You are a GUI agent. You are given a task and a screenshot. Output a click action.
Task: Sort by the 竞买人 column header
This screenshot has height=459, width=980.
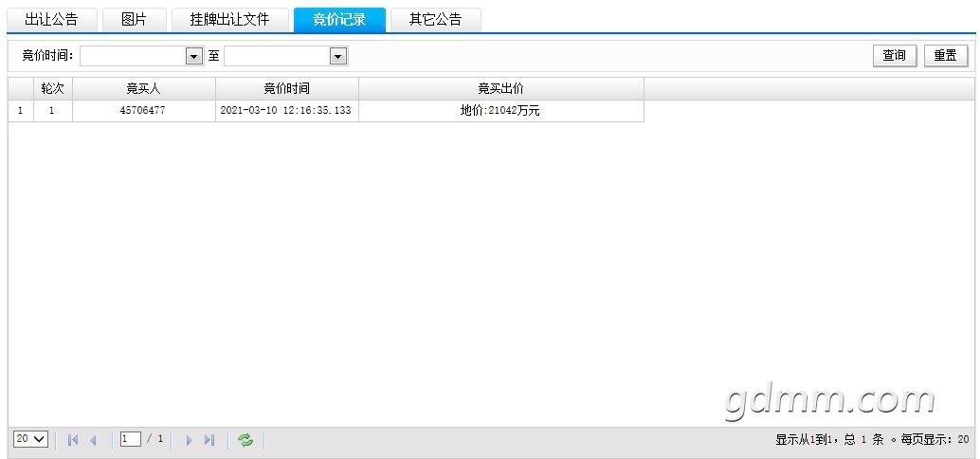(x=144, y=89)
